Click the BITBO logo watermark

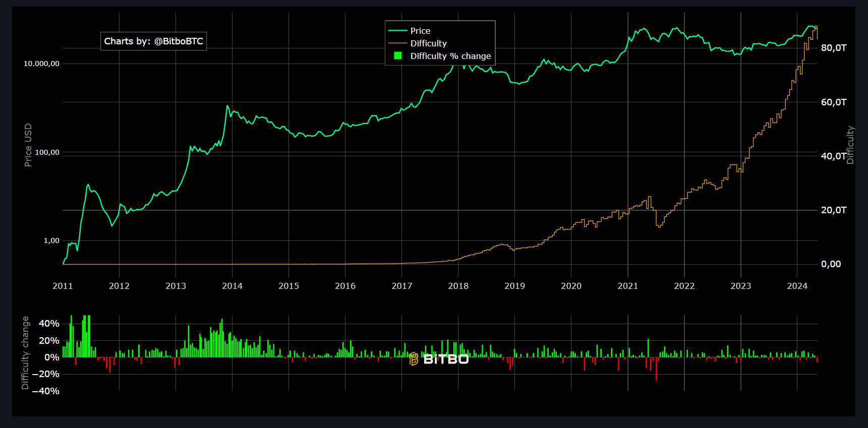click(x=438, y=359)
